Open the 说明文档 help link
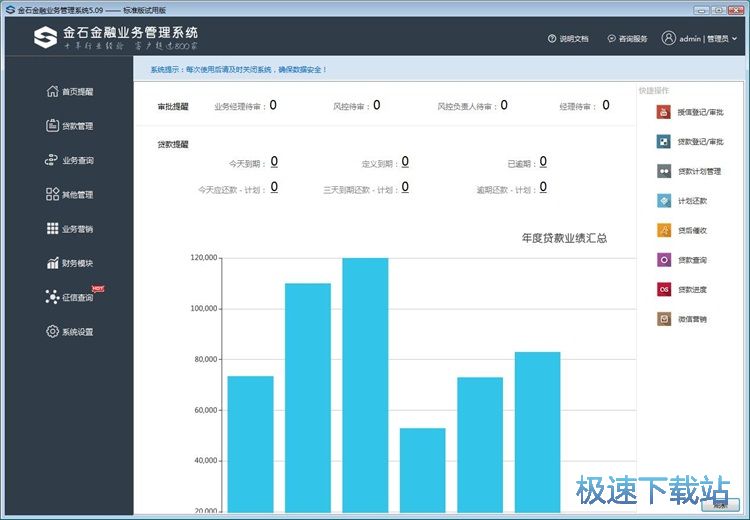 click(x=568, y=39)
